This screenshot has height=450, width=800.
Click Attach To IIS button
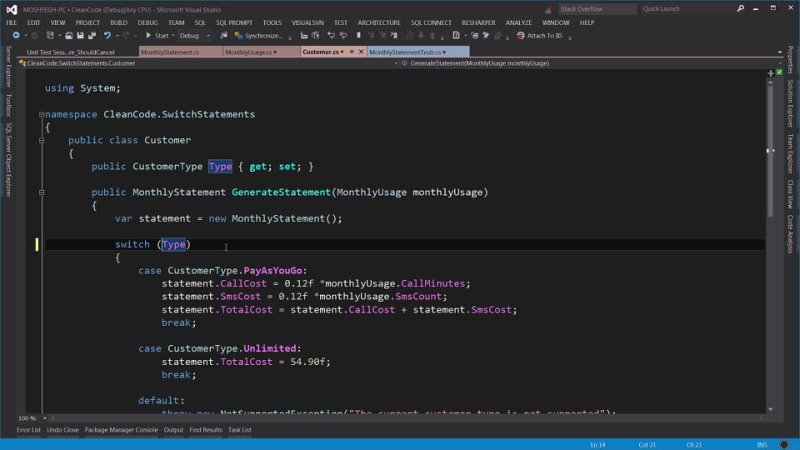pyautogui.click(x=540, y=36)
